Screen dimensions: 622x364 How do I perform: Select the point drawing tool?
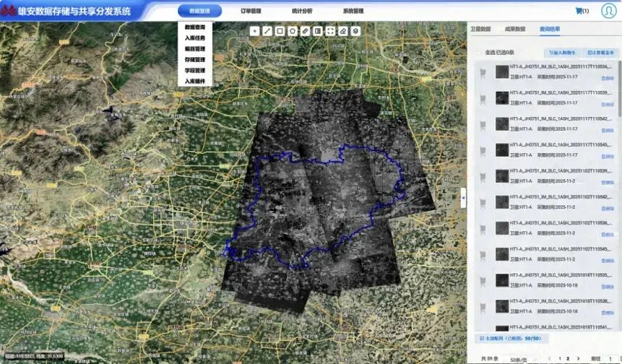255,31
